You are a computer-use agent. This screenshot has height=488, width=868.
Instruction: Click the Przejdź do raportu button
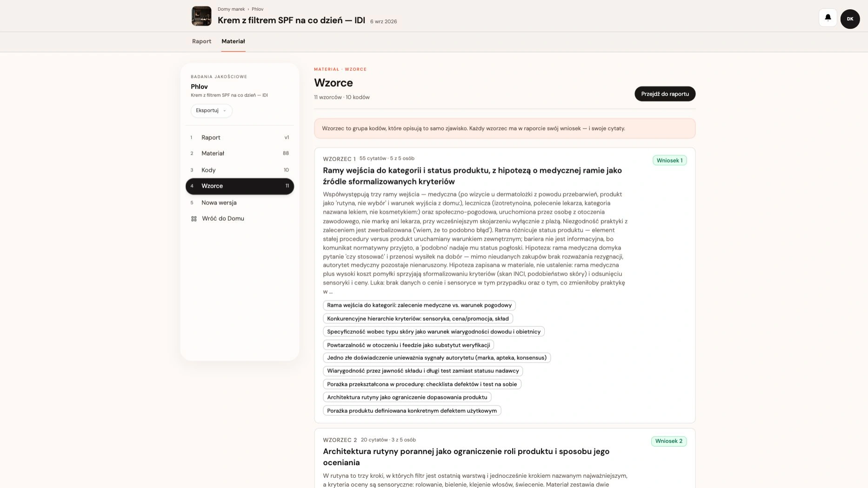(665, 94)
